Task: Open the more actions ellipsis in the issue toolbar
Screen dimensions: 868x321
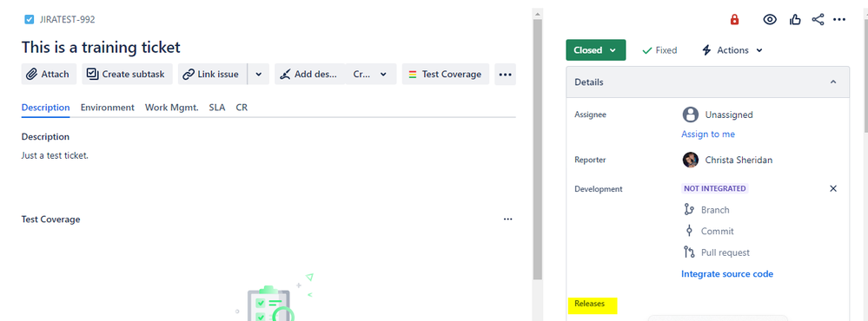Action: click(505, 74)
